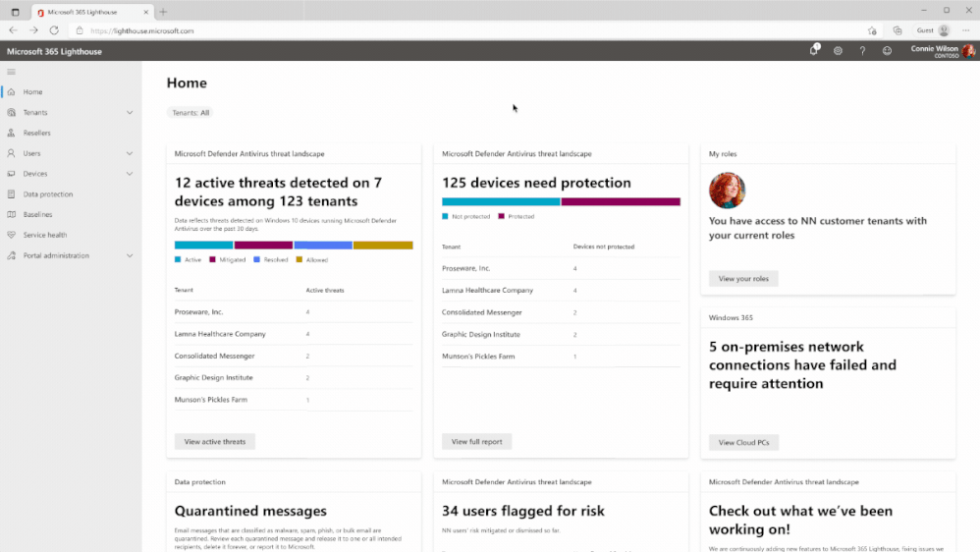Viewport: 980px width, 552px height.
Task: Click View full report button
Action: (x=477, y=441)
